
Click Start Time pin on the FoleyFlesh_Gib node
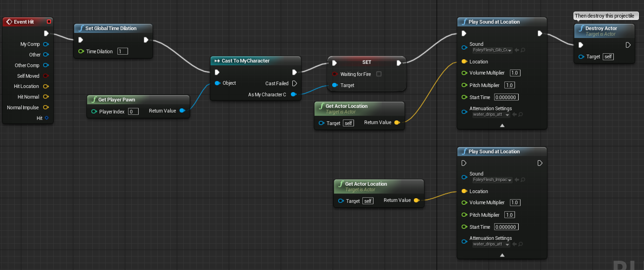[x=464, y=97]
